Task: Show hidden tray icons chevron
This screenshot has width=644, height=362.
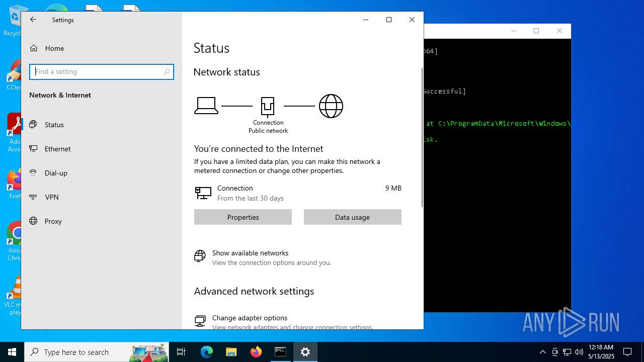Action: [542, 352]
